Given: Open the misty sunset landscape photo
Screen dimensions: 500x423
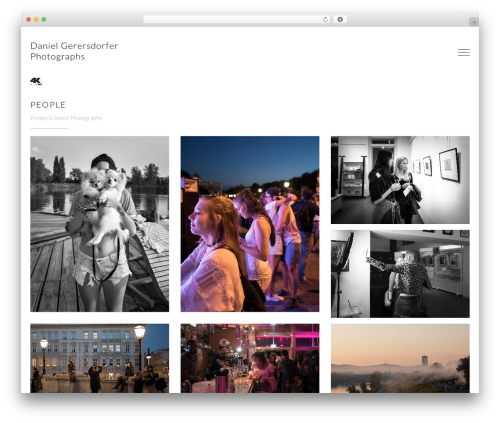Looking at the screenshot, I should coord(400,358).
